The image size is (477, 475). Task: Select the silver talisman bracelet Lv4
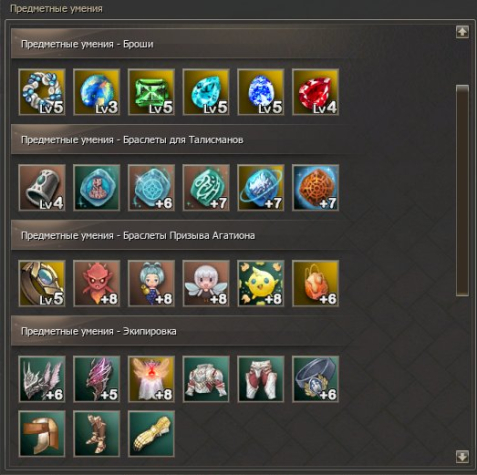[42, 188]
